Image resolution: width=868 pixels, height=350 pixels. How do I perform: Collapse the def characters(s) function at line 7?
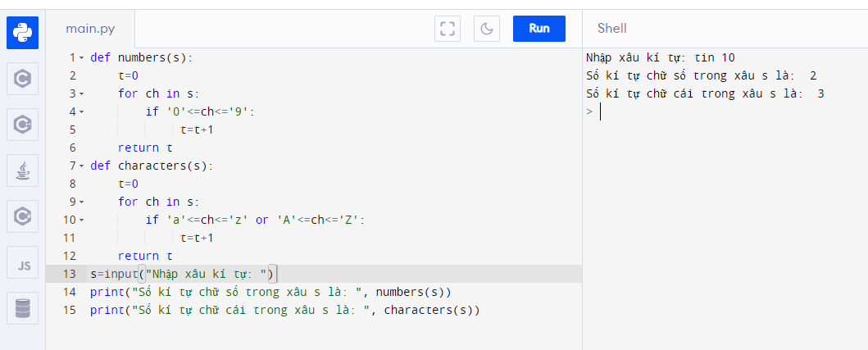82,166
